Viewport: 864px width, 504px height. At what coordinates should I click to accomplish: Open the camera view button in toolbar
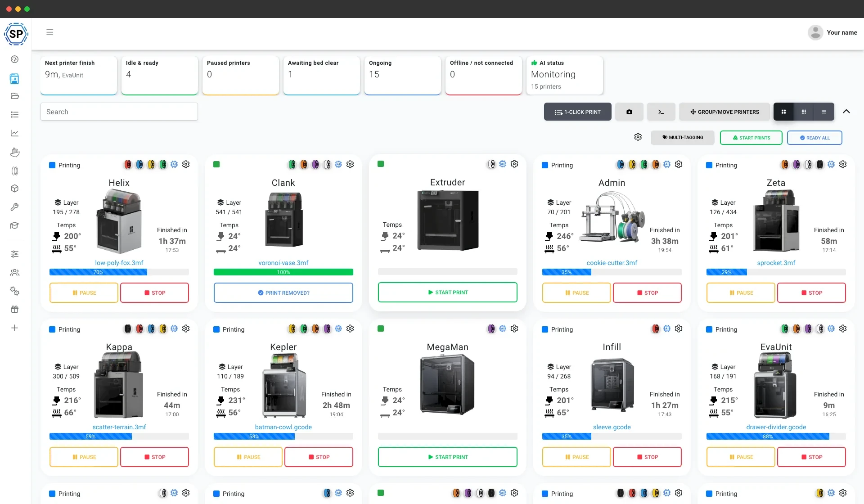click(629, 112)
